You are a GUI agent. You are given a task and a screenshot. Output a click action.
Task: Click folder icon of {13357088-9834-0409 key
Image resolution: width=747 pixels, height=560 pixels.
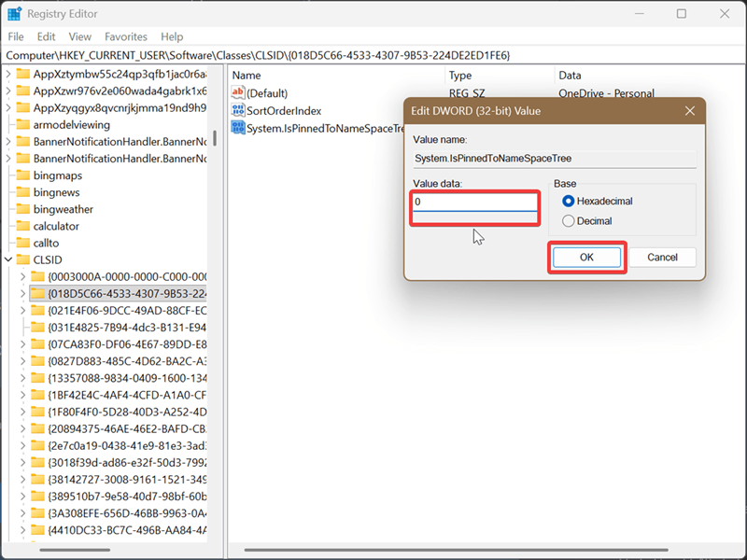pyautogui.click(x=37, y=378)
